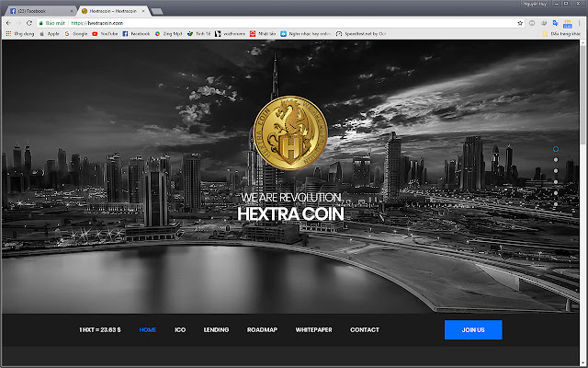Select the third section navigation dot
The width and height of the screenshot is (588, 368).
point(556,171)
